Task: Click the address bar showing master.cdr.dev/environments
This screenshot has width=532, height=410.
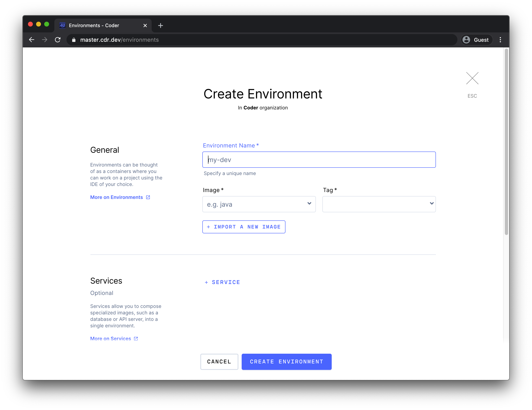Action: [x=262, y=40]
